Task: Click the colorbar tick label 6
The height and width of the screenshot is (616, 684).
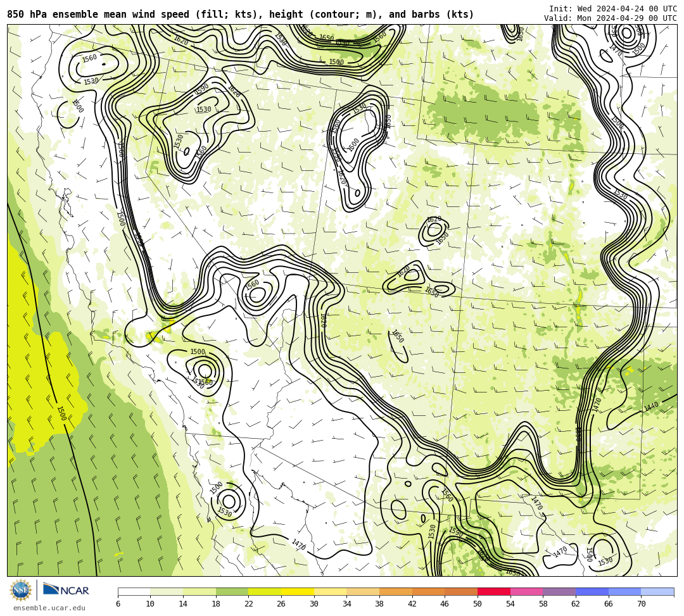Action: pyautogui.click(x=118, y=604)
